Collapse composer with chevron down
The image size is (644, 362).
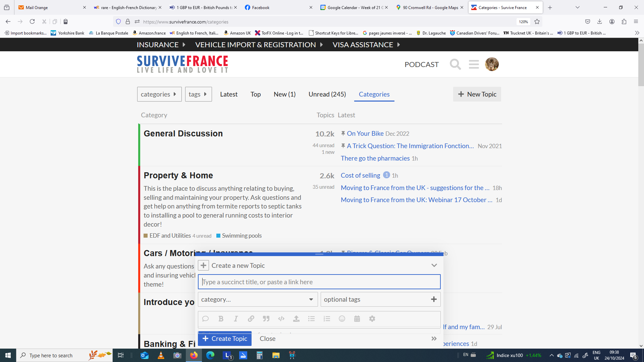(x=434, y=265)
